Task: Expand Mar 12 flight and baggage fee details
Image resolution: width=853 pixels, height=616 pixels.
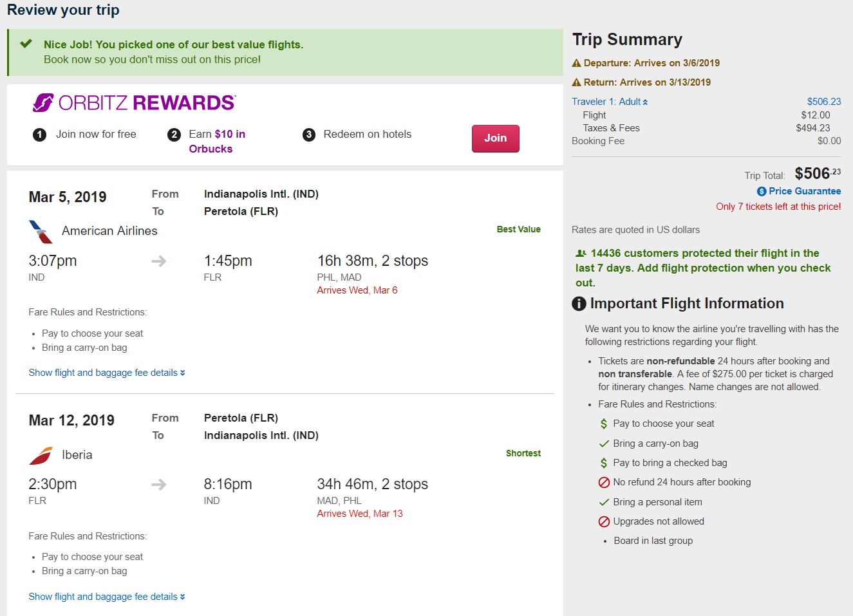Action: click(107, 597)
